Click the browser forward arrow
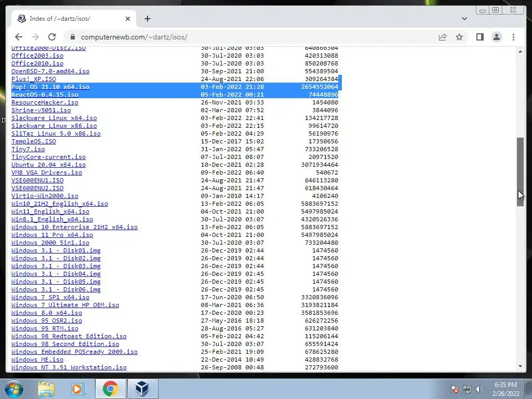The height and width of the screenshot is (399, 532). tap(35, 37)
